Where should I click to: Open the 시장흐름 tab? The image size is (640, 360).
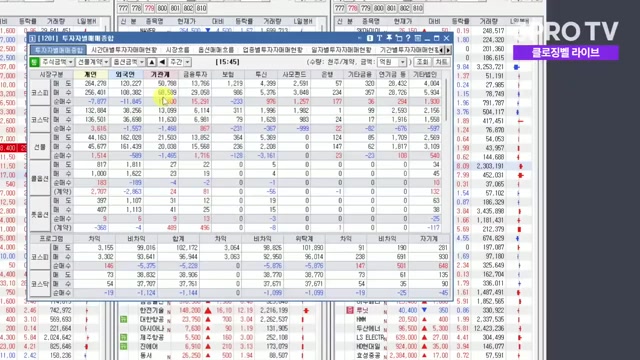pos(177,50)
